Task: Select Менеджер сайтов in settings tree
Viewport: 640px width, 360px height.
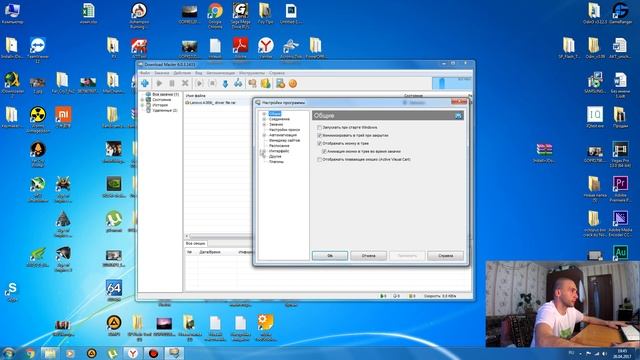Action: (x=284, y=140)
